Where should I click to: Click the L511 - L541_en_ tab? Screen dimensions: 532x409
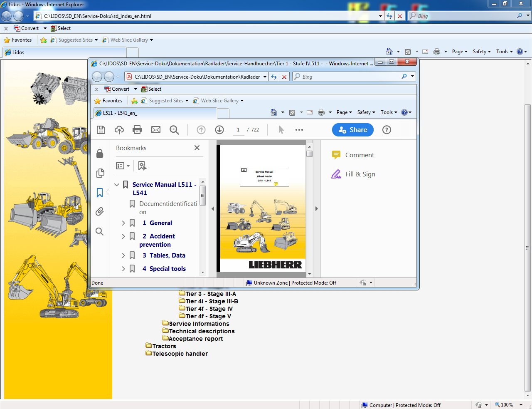155,113
